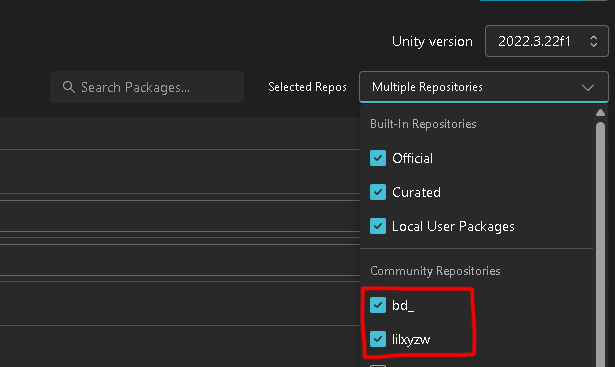Click the repository list scrollbar thumb
Screen dimensions: 615x367
600,243
